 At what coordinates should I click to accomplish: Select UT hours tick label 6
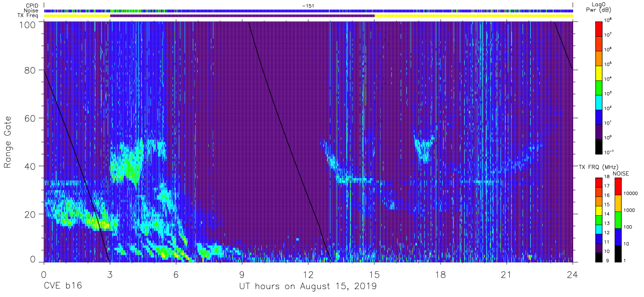point(176,274)
